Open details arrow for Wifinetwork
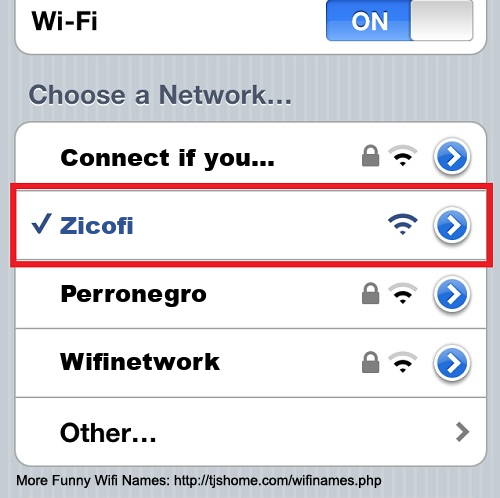The width and height of the screenshot is (500, 498). click(x=452, y=363)
